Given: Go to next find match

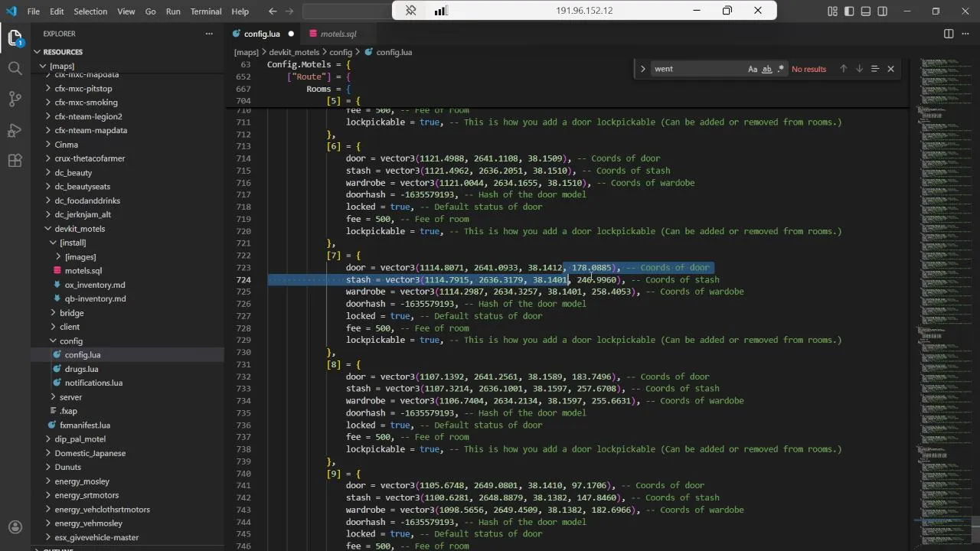Looking at the screenshot, I should click(x=859, y=69).
